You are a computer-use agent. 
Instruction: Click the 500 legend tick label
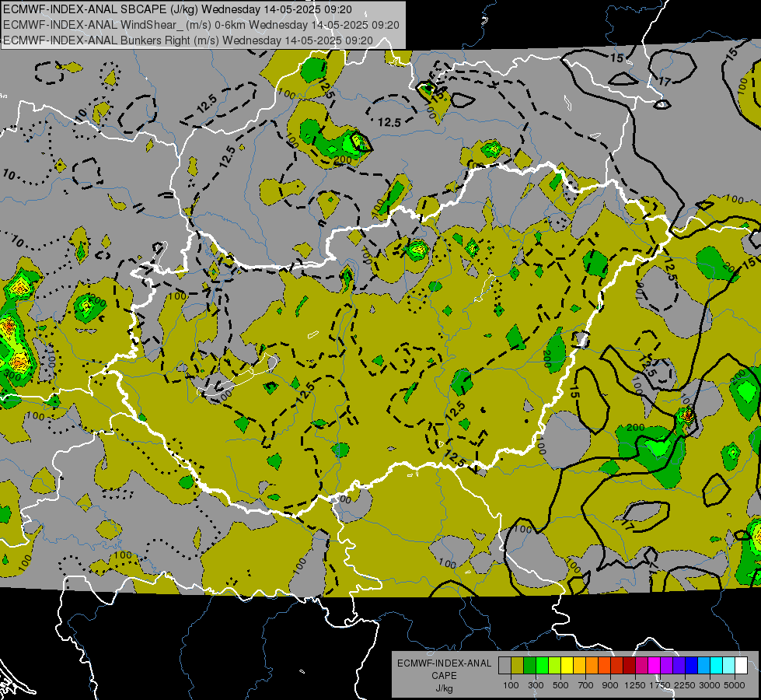point(560,685)
